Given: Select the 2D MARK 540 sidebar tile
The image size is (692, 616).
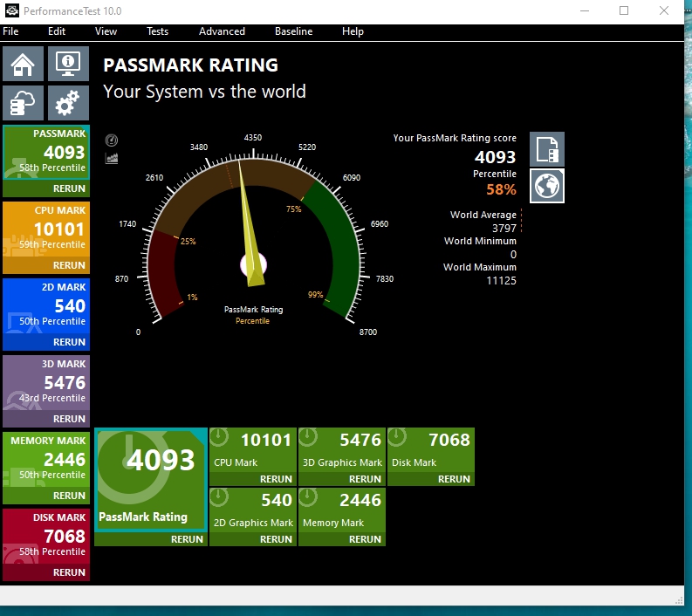Looking at the screenshot, I should [x=46, y=306].
